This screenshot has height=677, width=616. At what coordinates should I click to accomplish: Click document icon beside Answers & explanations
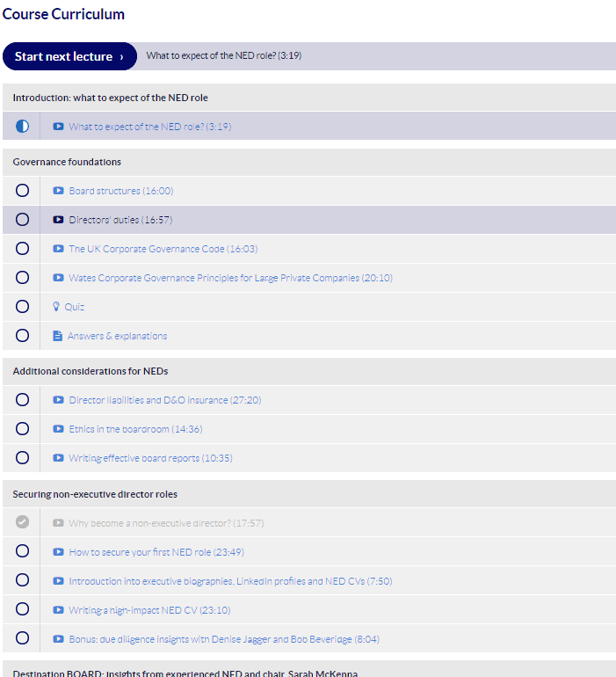57,336
